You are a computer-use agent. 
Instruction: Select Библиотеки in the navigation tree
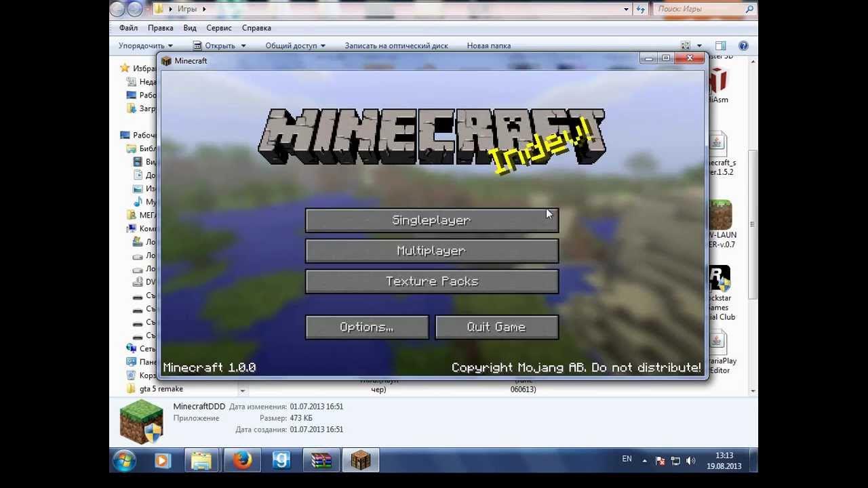pos(141,148)
